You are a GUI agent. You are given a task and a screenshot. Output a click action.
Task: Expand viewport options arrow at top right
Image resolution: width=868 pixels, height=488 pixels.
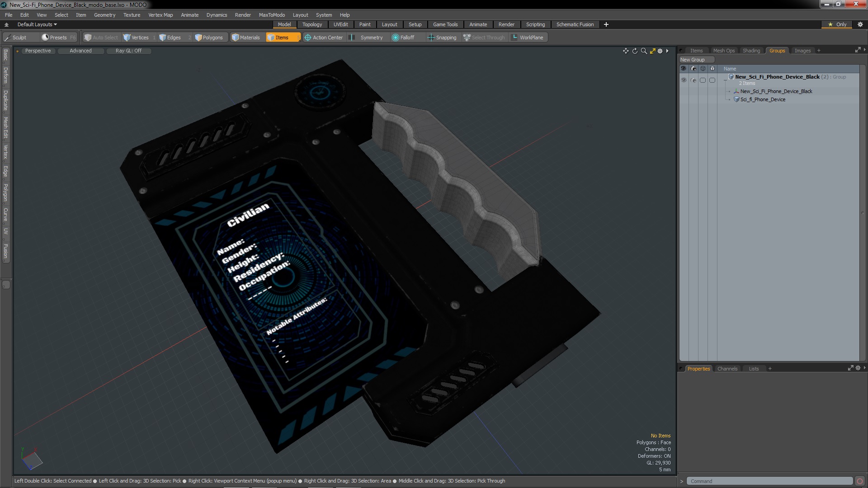coord(667,51)
